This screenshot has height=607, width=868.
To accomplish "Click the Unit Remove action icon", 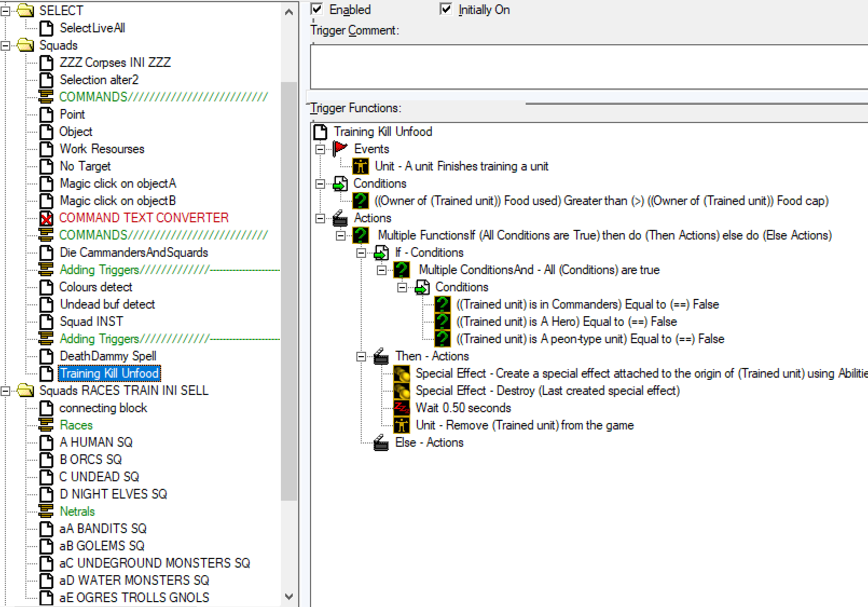I will tap(402, 425).
